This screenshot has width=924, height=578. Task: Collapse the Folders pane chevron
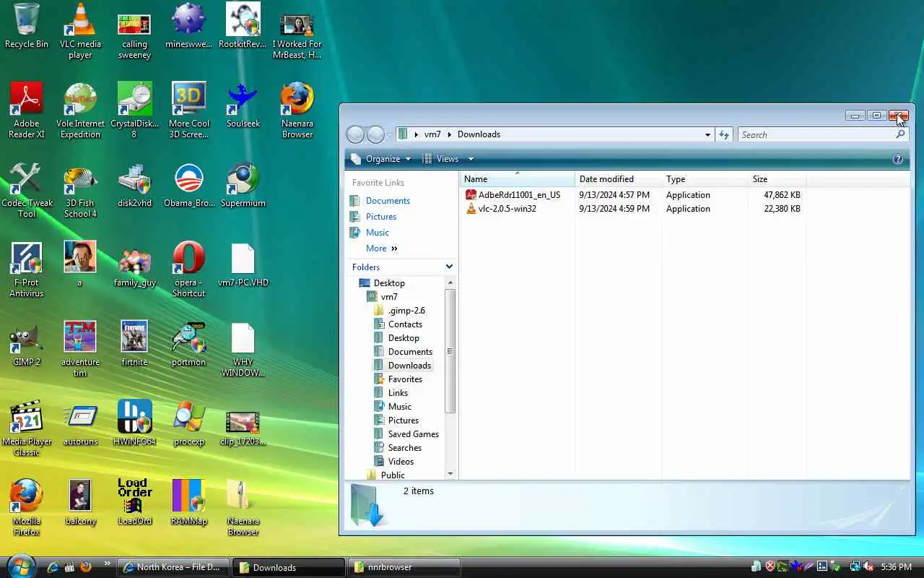click(449, 267)
